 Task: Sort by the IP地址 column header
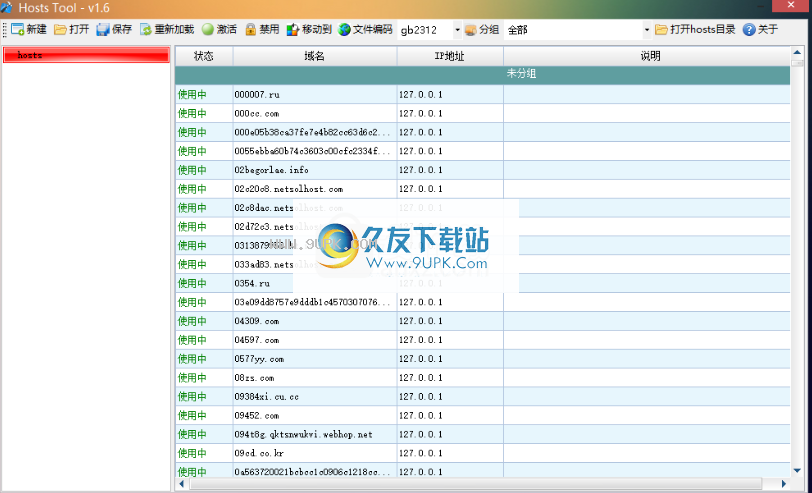click(450, 56)
